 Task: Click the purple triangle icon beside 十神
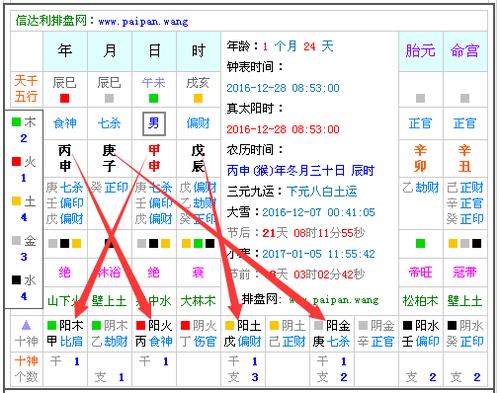(x=26, y=325)
